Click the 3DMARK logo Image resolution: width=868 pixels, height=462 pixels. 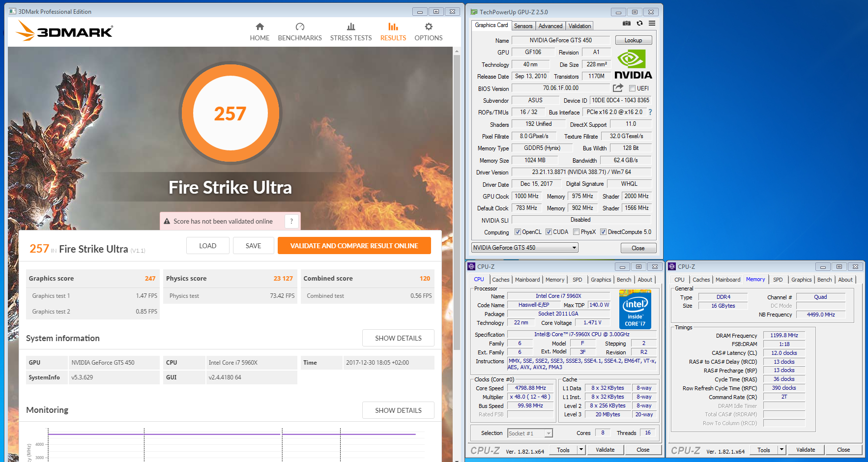coord(64,31)
